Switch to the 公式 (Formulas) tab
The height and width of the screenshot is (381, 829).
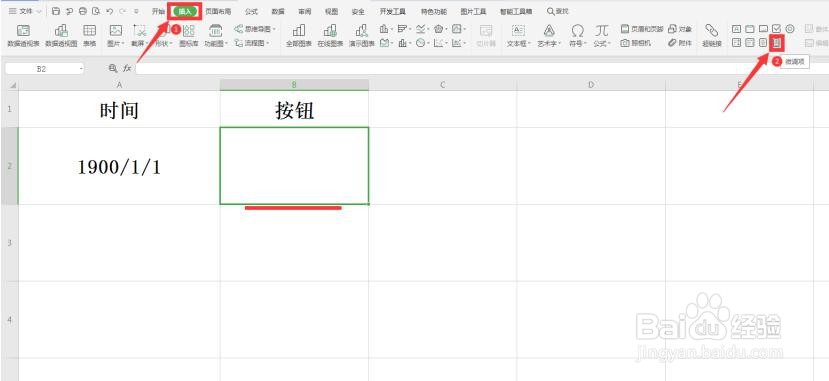click(x=252, y=11)
